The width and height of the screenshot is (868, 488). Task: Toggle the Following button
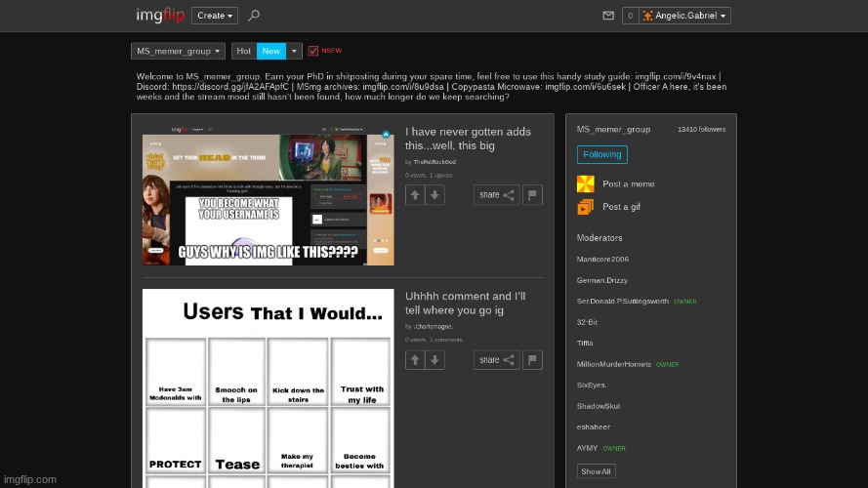click(601, 154)
